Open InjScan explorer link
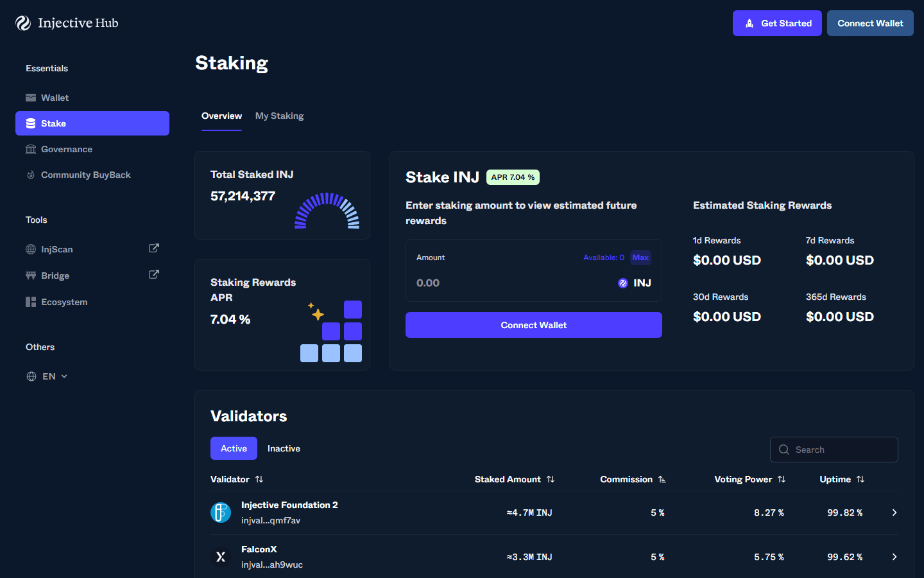 56,249
